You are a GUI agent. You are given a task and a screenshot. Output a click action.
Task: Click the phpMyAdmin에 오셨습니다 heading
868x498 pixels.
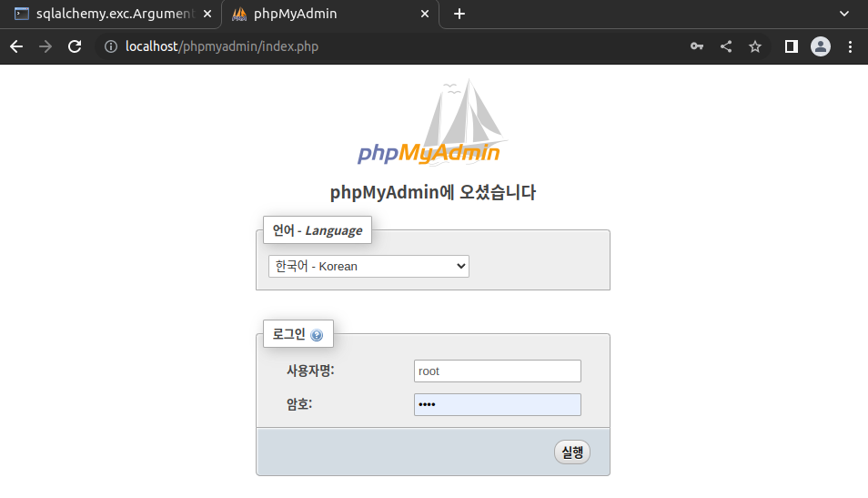(433, 192)
